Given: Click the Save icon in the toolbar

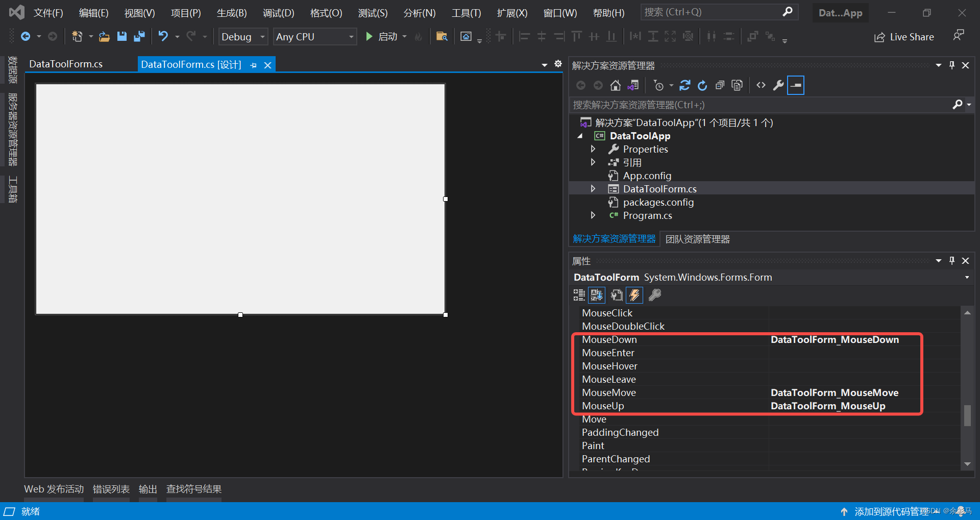Looking at the screenshot, I should click(x=121, y=36).
